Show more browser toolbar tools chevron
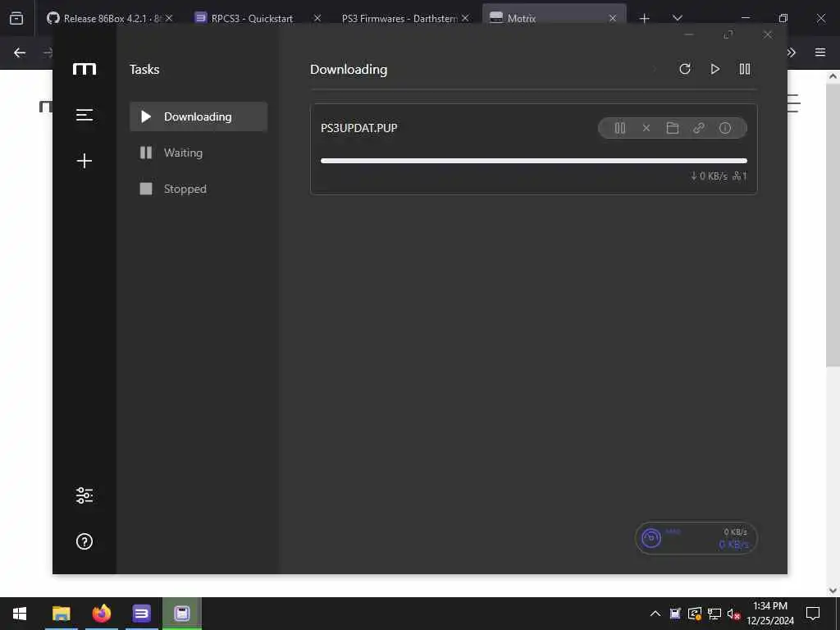Screen dimensions: 840x630 pos(792,52)
